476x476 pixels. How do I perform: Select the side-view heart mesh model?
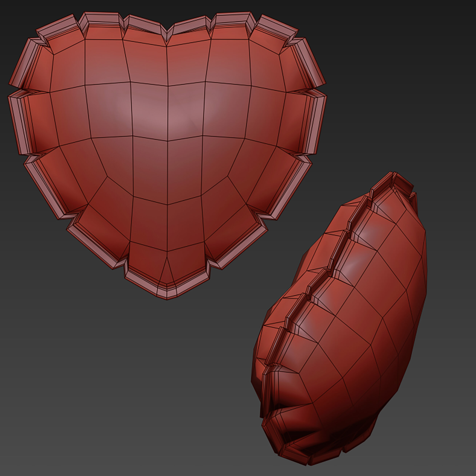(339, 319)
